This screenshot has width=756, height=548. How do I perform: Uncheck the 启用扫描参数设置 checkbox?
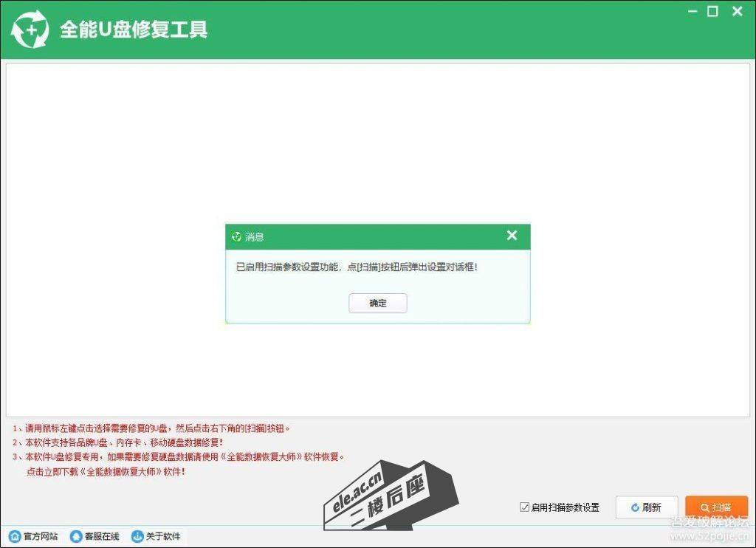[524, 507]
